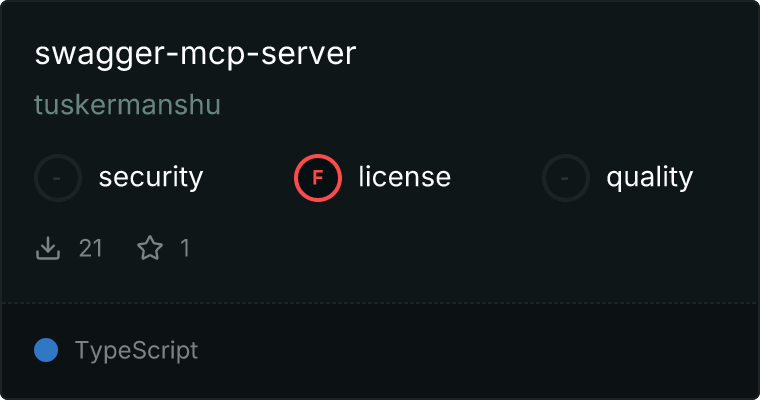Click the download count 21
Image resolution: width=760 pixels, height=400 pixels.
pos(91,248)
